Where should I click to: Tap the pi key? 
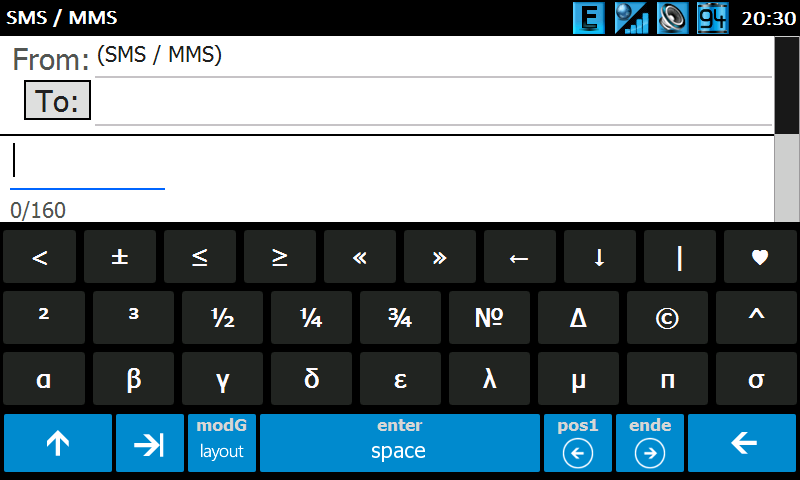667,378
